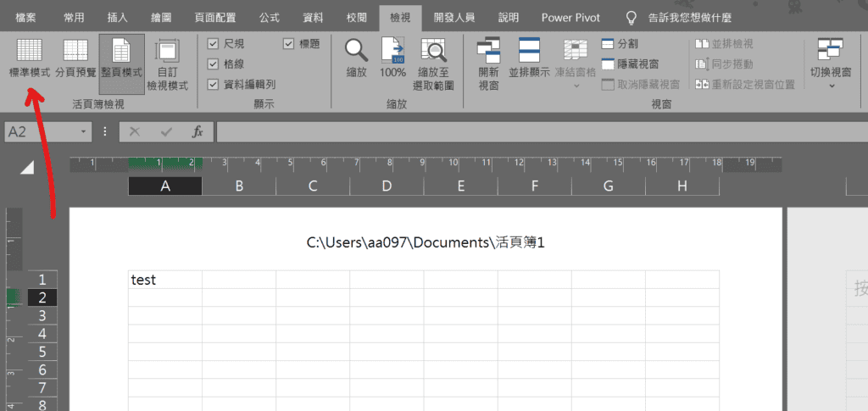Select column H header
The image size is (868, 411).
tap(682, 186)
